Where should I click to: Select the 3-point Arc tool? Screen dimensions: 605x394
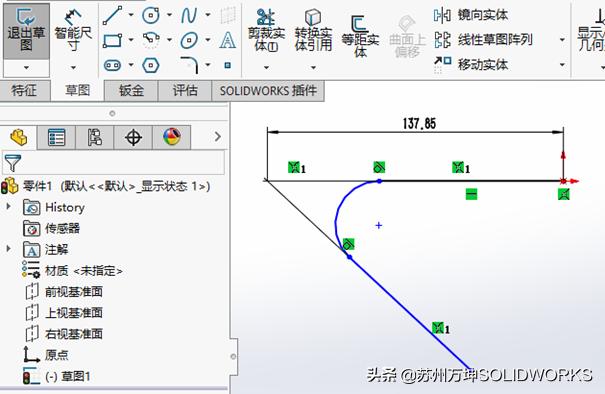click(151, 40)
